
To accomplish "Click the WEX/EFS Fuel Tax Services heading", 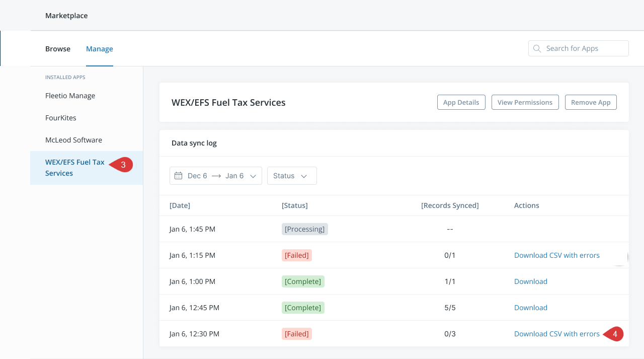I will 228,102.
